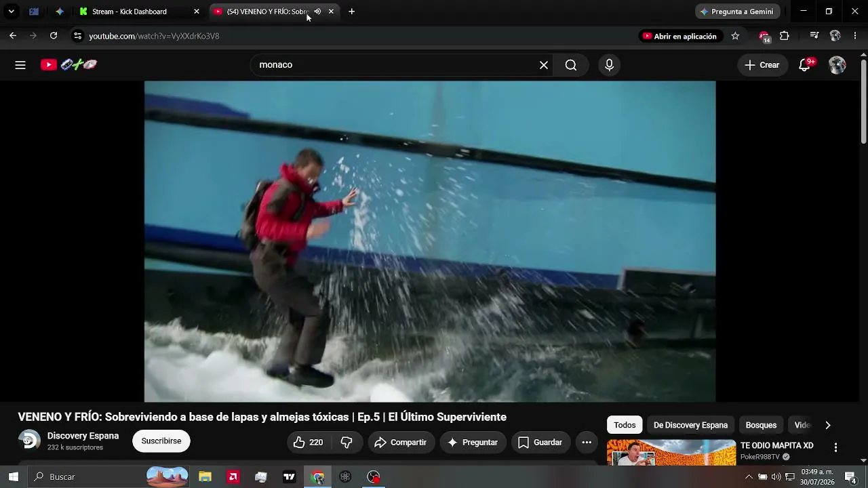Open Discovery Espana channel avatar
This screenshot has height=488, width=868.
(x=29, y=441)
